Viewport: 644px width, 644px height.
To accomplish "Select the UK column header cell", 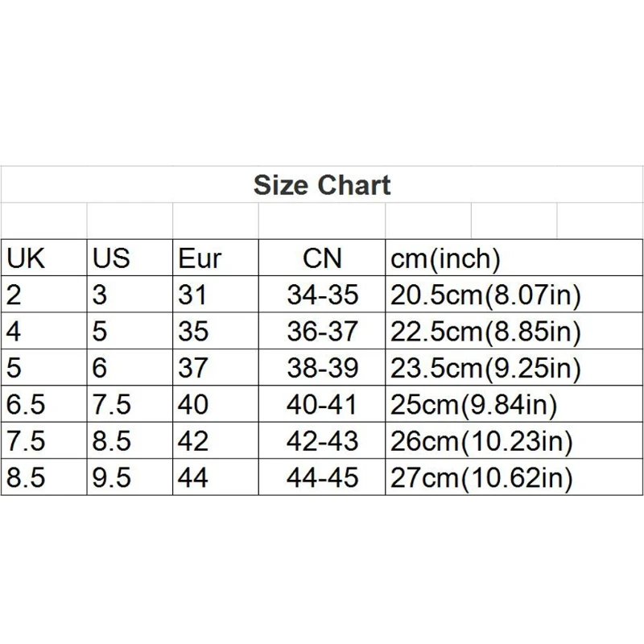I will (x=44, y=258).
